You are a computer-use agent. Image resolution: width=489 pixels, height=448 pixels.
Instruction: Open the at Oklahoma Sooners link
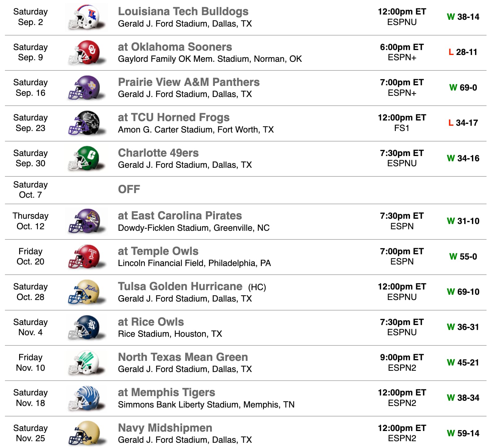click(x=175, y=47)
